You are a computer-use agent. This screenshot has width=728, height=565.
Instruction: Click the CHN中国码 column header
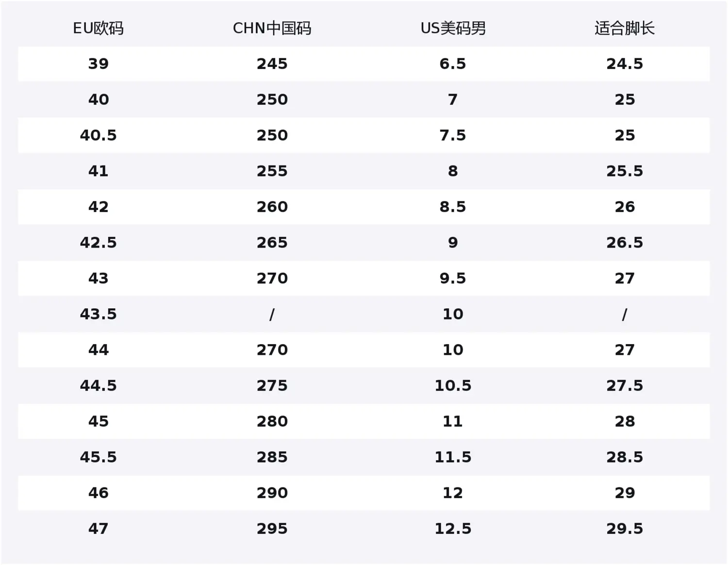(x=272, y=28)
